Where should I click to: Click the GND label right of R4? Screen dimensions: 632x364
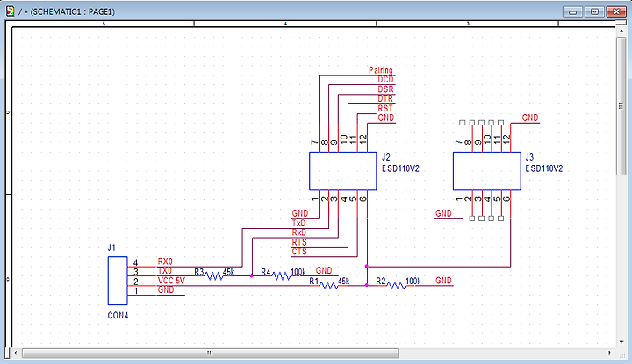(324, 270)
